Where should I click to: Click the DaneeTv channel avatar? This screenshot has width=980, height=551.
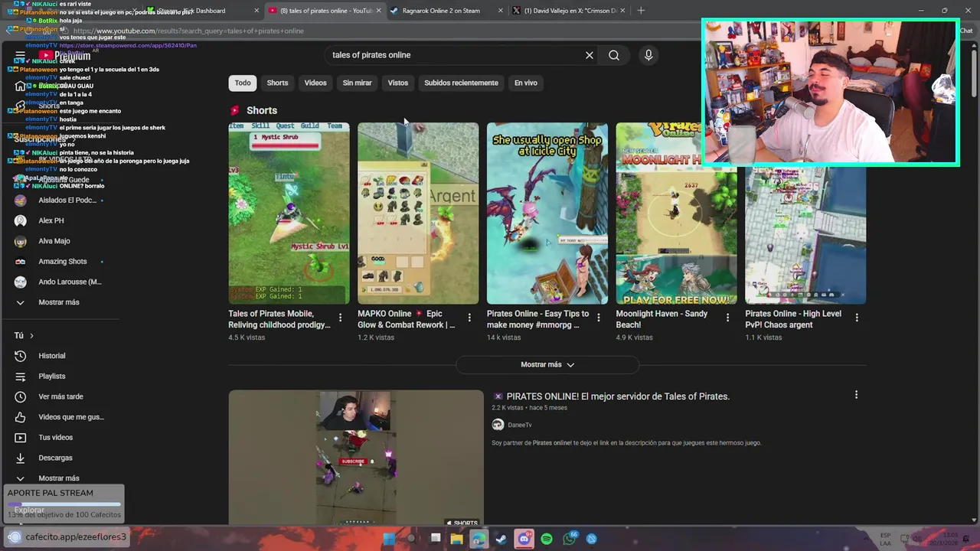[498, 425]
